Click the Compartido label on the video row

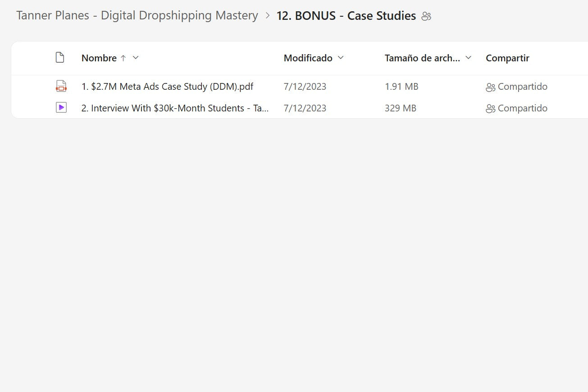click(x=522, y=108)
